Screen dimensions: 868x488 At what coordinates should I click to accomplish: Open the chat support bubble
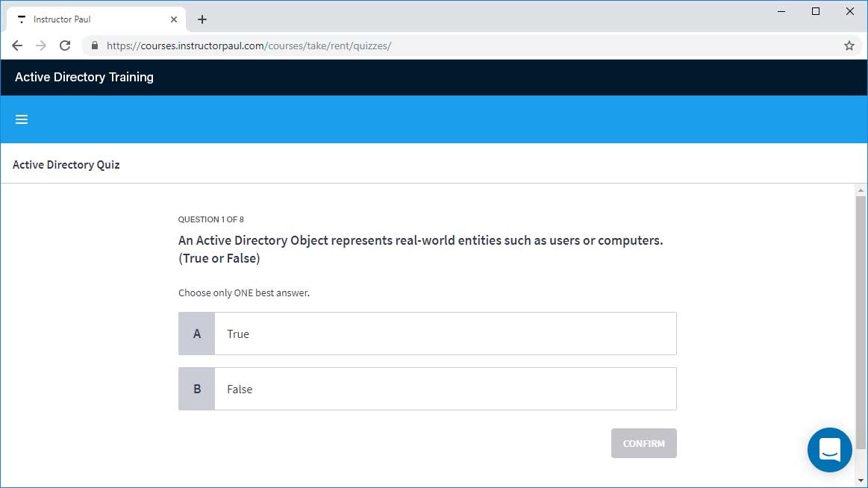[x=829, y=450]
